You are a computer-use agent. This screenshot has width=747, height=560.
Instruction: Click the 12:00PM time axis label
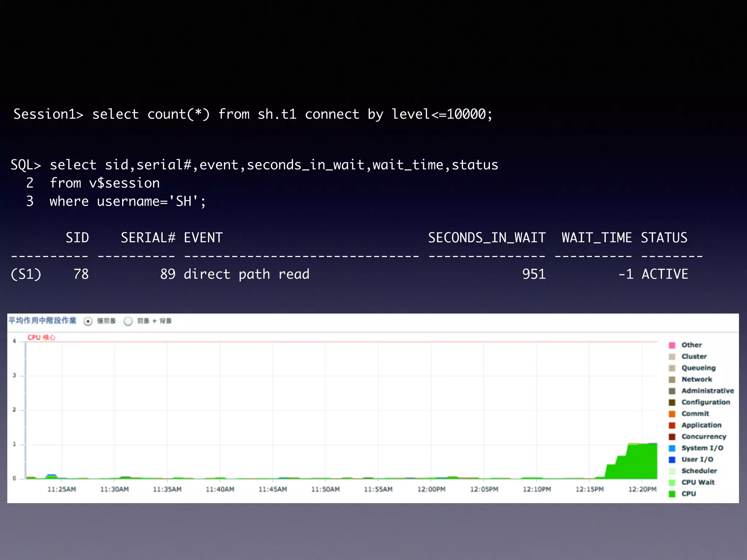pos(431,489)
